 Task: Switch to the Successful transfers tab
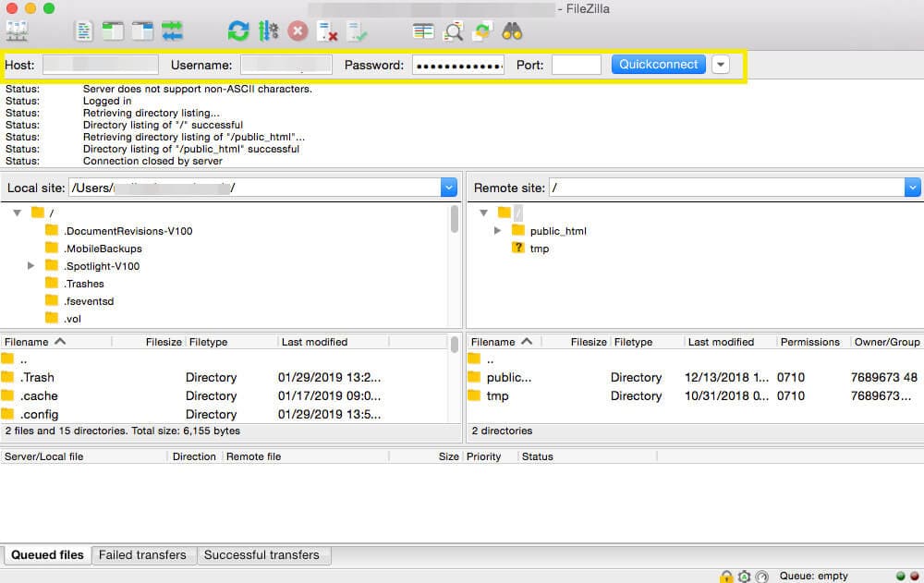click(261, 555)
